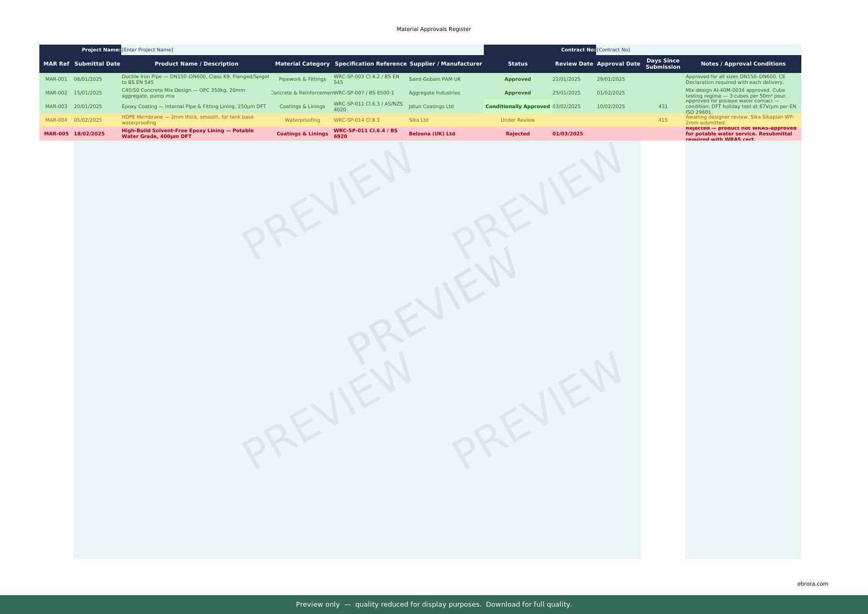Click the Days Since Submission header
Viewport: 868px width, 614px height.
(663, 64)
